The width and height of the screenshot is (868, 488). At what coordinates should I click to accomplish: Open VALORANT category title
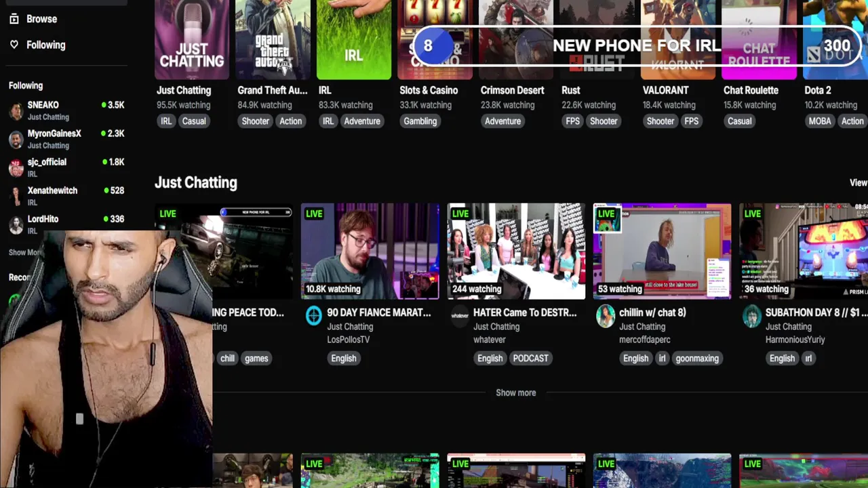tap(665, 90)
